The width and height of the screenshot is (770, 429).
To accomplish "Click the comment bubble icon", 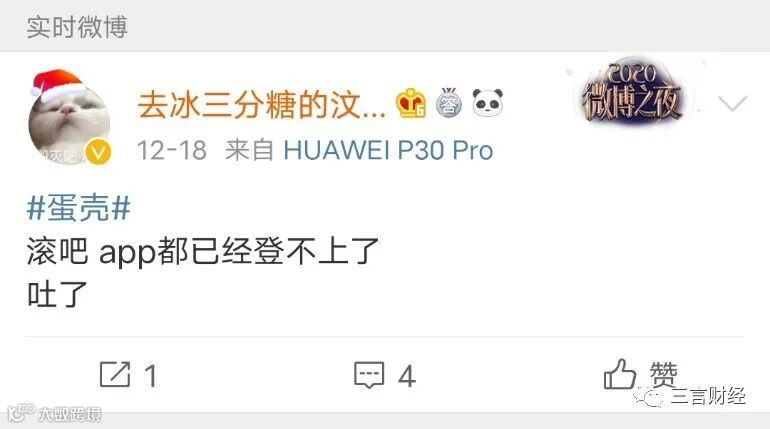I will point(369,375).
